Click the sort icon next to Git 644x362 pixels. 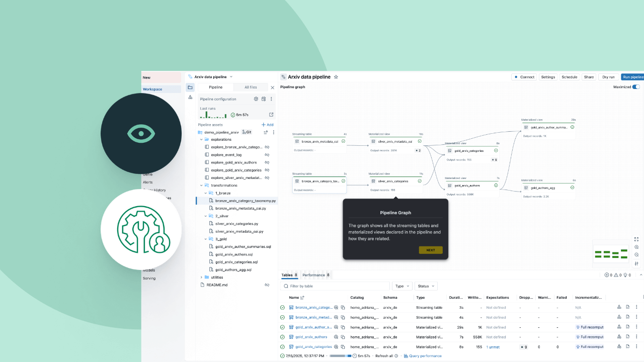point(266,132)
